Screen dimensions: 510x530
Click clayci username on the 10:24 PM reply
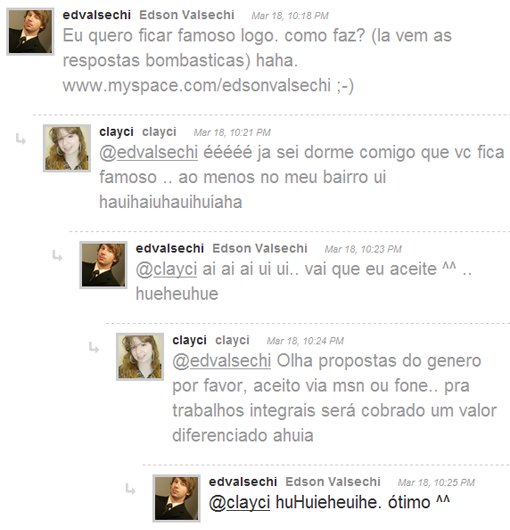point(189,340)
